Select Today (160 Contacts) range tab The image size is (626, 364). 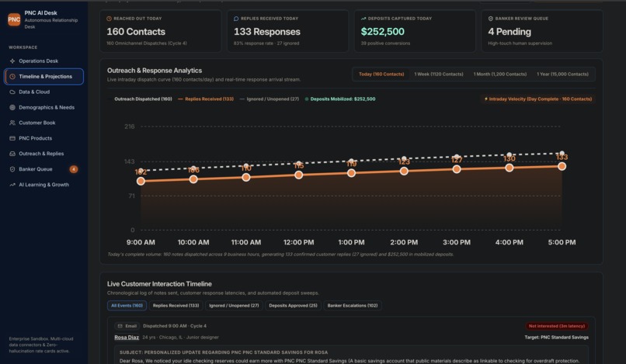coord(381,75)
